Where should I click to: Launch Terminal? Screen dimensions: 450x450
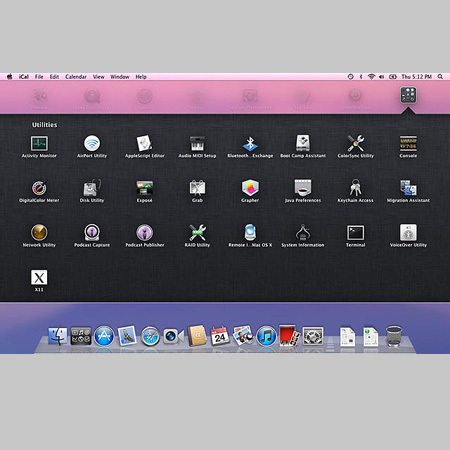[x=356, y=233]
